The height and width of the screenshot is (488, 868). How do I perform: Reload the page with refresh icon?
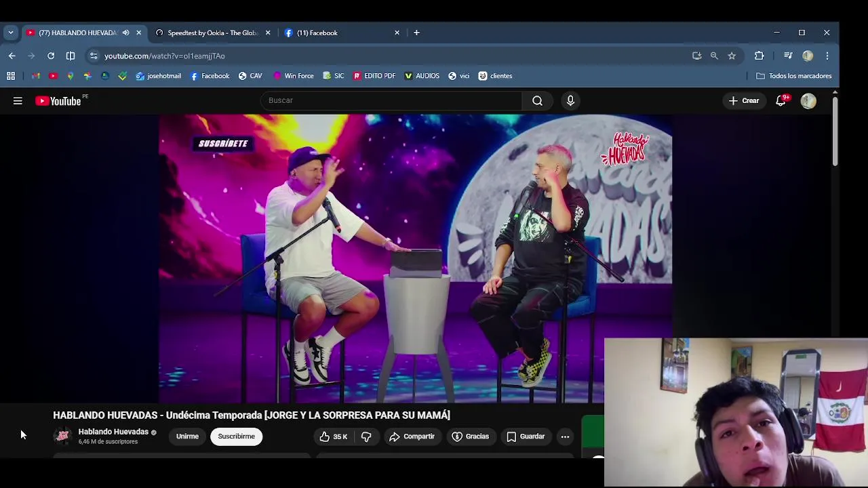51,56
